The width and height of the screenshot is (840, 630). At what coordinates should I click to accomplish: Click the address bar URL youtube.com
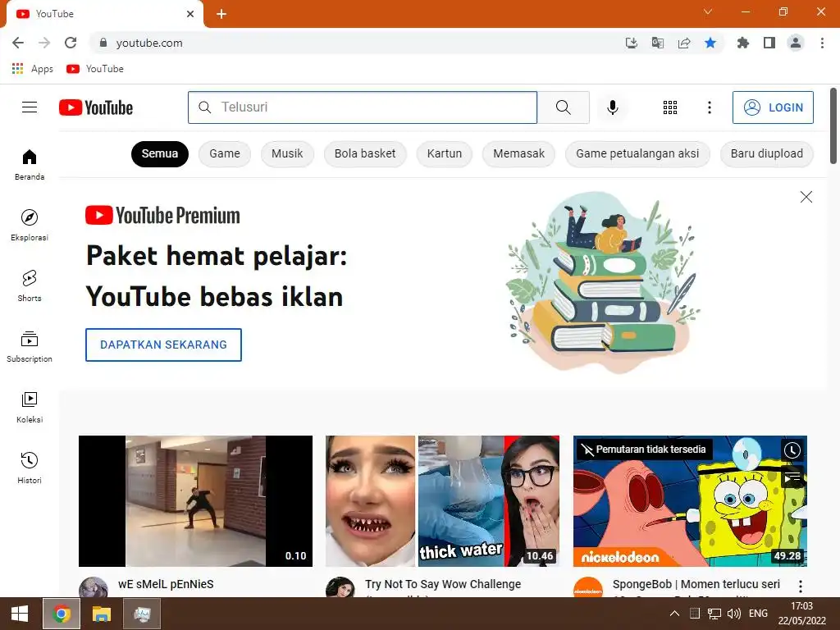click(149, 43)
